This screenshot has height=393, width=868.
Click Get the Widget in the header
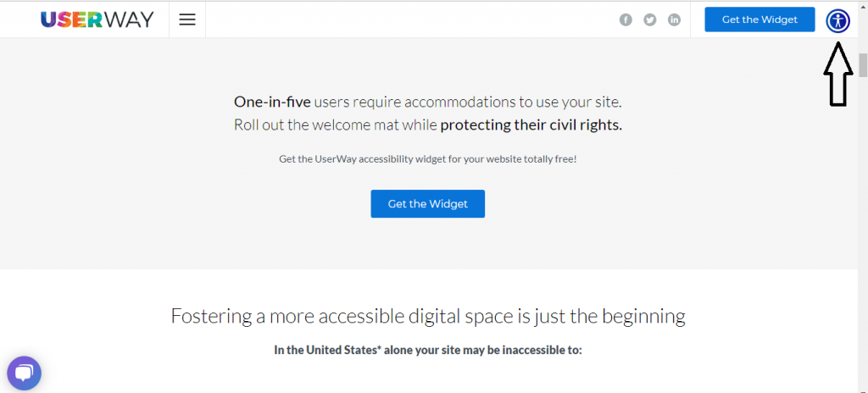[x=759, y=19]
